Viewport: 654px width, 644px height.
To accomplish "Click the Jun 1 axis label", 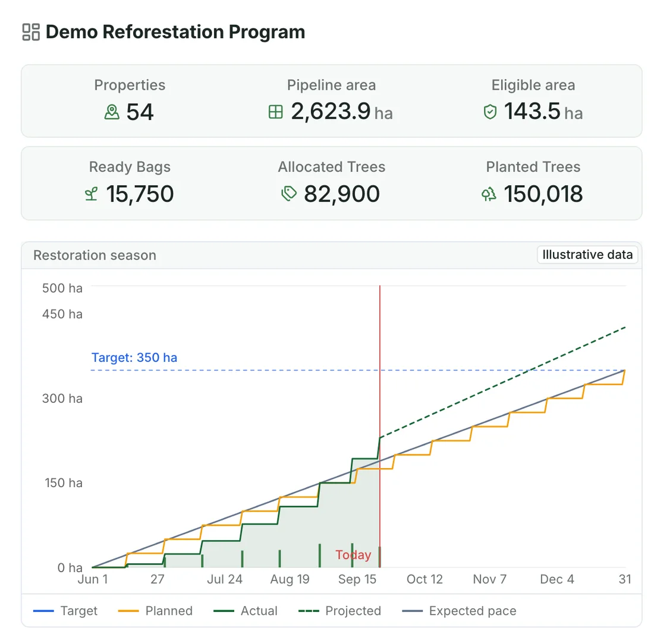I will point(93,579).
